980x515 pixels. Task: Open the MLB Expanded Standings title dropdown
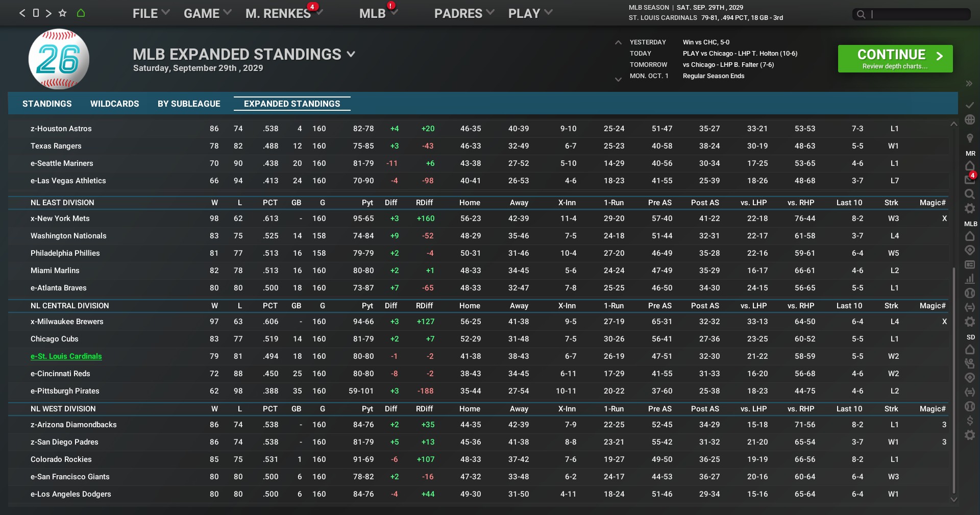[x=351, y=54]
